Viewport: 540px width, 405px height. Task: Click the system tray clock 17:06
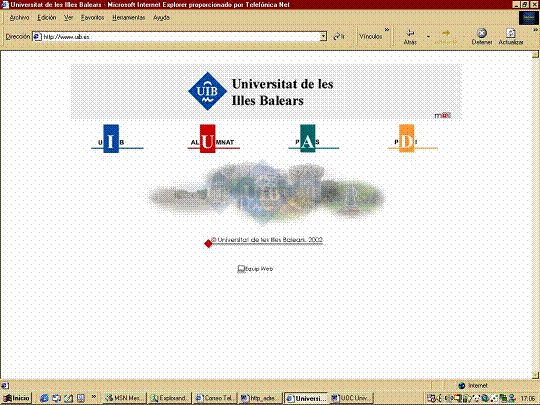click(x=528, y=398)
